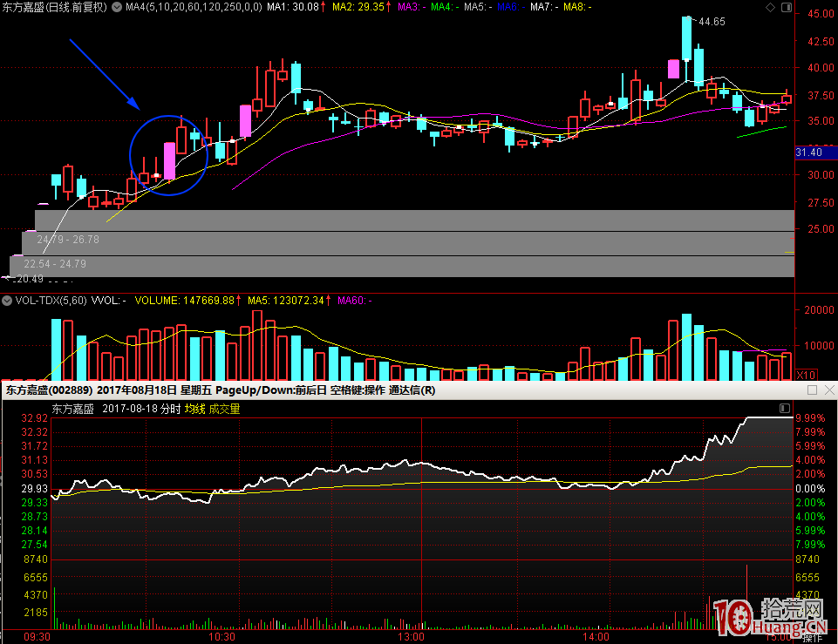Select the 成交量 label in intraday chart
Viewport: 838px width, 644px height.
pos(222,409)
